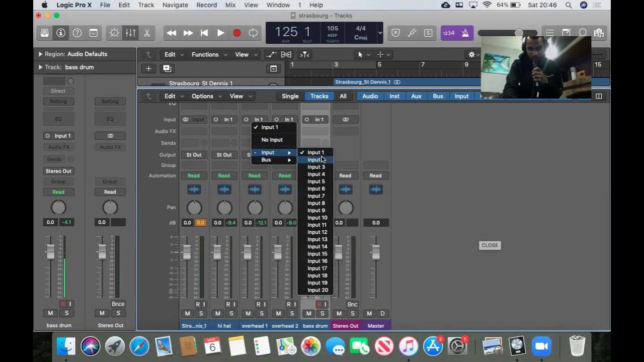
Task: Click Master channel Dim D button
Action: 382,314
